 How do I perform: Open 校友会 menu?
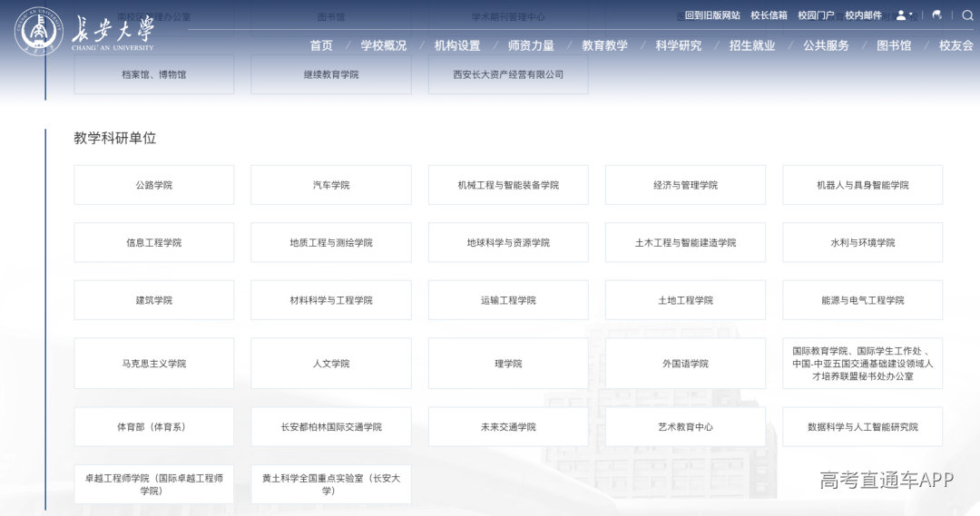click(x=956, y=45)
